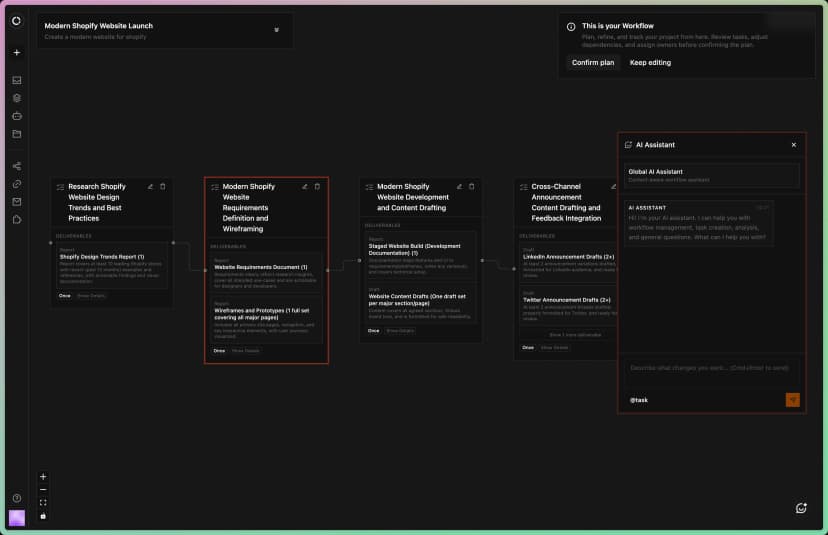This screenshot has height=535, width=828.
Task: Open the robot agents icon in sidebar
Action: [16, 116]
